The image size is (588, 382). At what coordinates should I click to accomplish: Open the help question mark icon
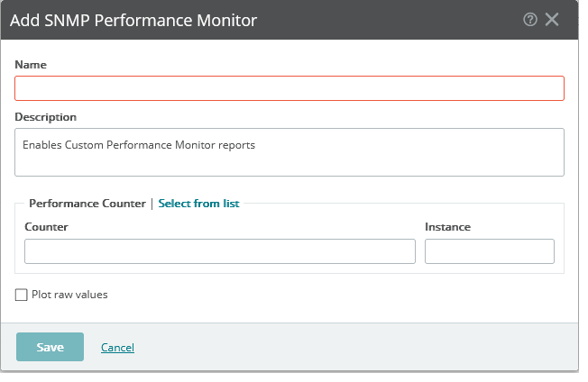pyautogui.click(x=531, y=19)
